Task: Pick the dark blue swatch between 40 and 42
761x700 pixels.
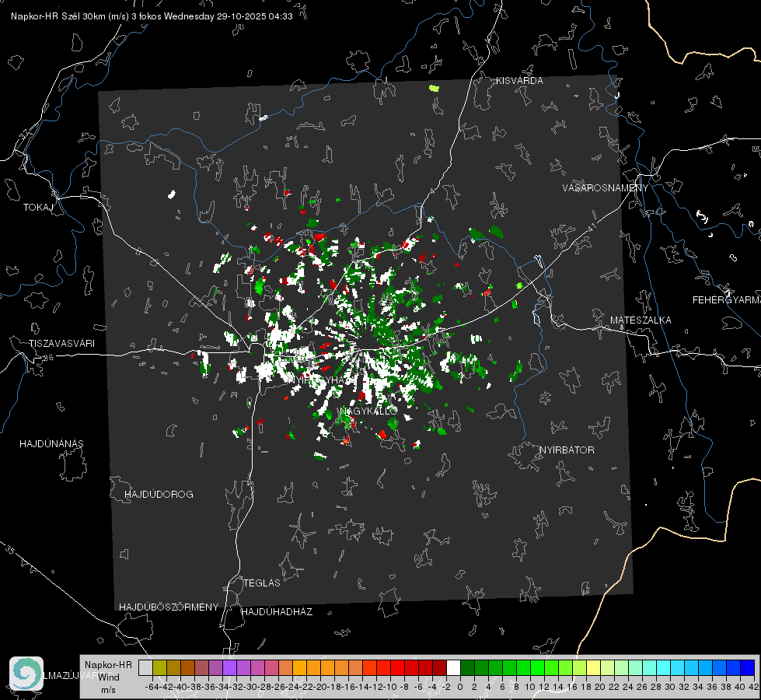Action: pyautogui.click(x=747, y=667)
